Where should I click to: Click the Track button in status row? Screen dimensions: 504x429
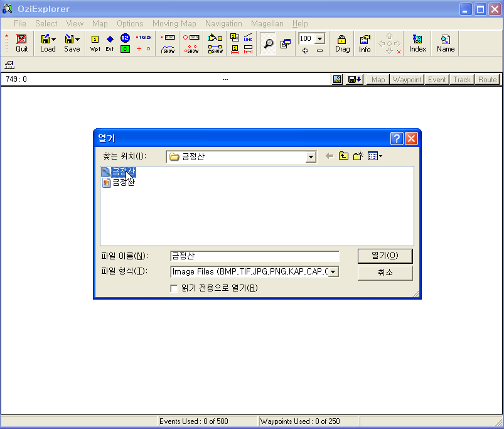point(462,79)
